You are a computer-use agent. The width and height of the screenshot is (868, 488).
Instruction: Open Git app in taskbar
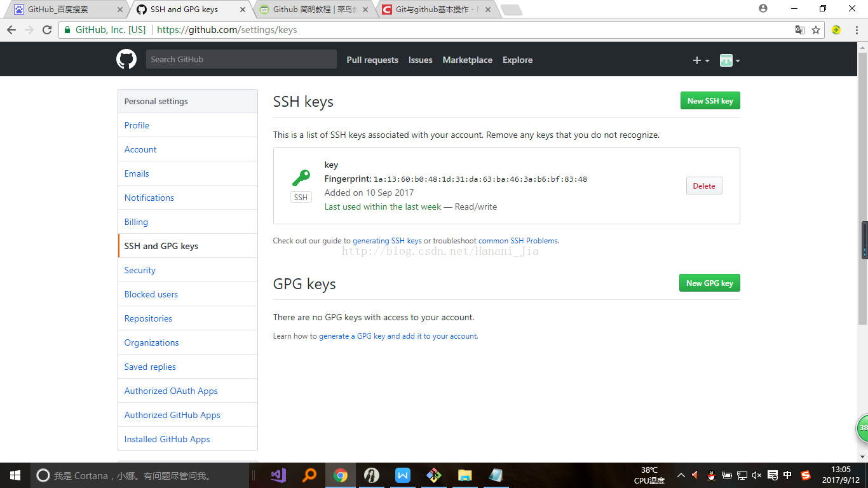tap(434, 475)
